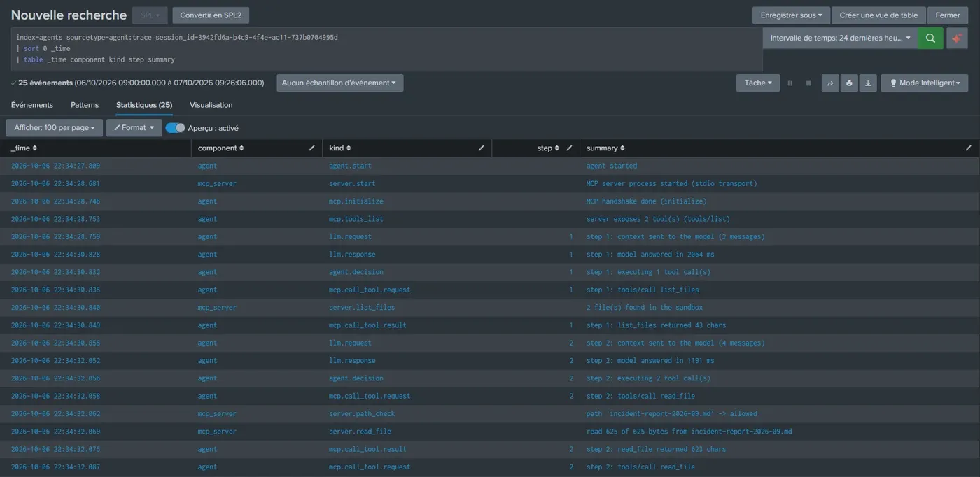
Task: Click timestamp 2026-10-06 22:34:30.840
Action: coord(55,308)
